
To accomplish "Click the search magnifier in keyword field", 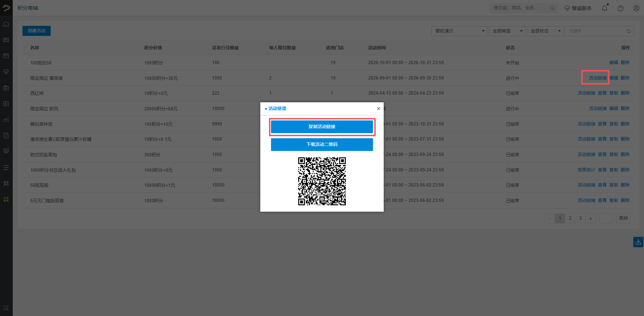I will point(629,31).
